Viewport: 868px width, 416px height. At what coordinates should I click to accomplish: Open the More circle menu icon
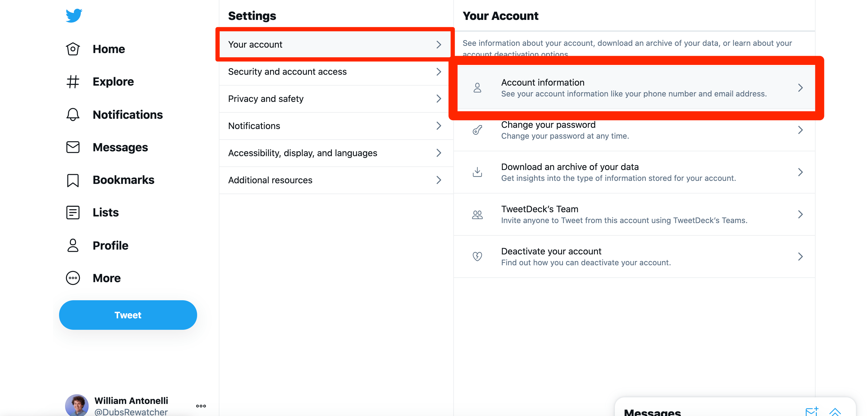pos(73,278)
